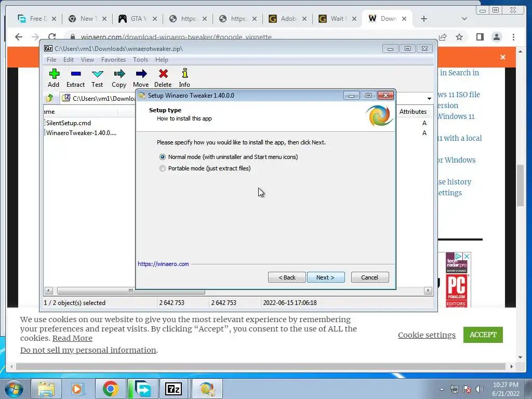Open the Windows Start orb
The height and width of the screenshot is (399, 532).
point(14,389)
